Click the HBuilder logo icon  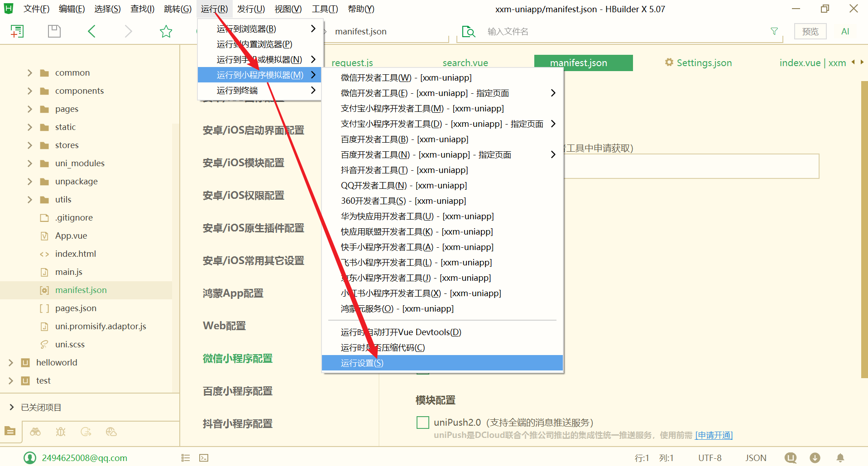point(9,9)
